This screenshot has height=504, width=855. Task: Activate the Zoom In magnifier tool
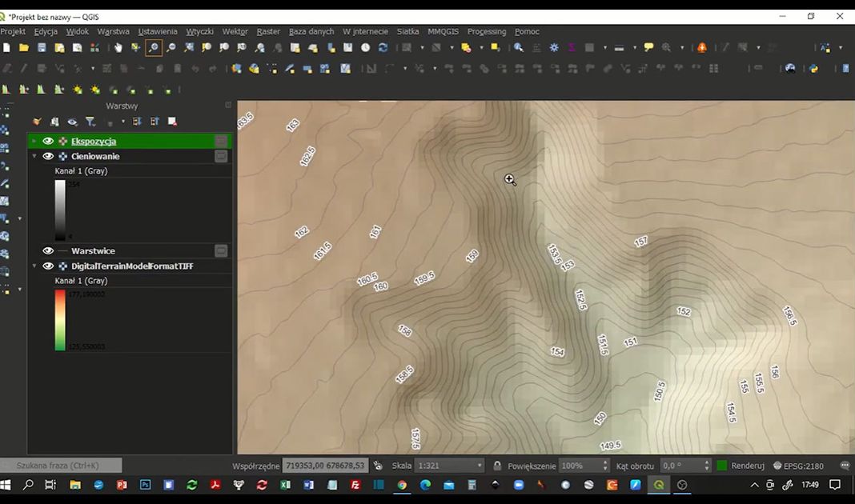point(153,48)
